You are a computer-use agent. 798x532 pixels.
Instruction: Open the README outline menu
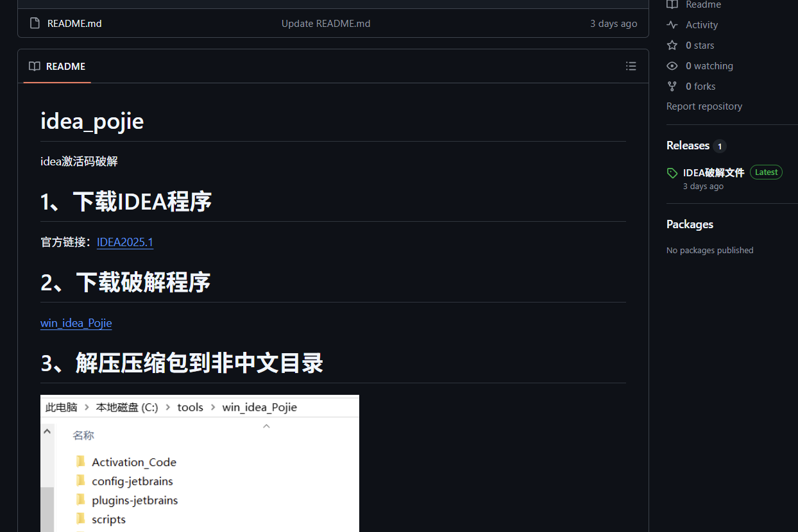click(631, 67)
